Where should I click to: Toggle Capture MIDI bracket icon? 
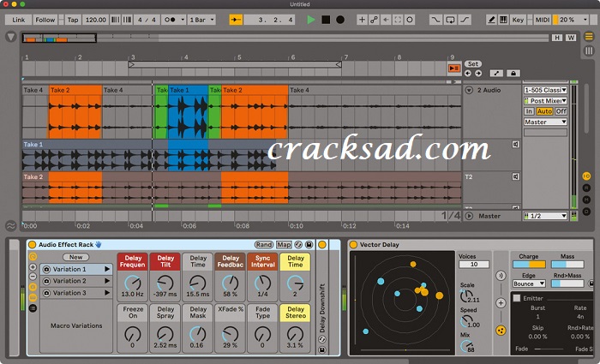tap(398, 20)
